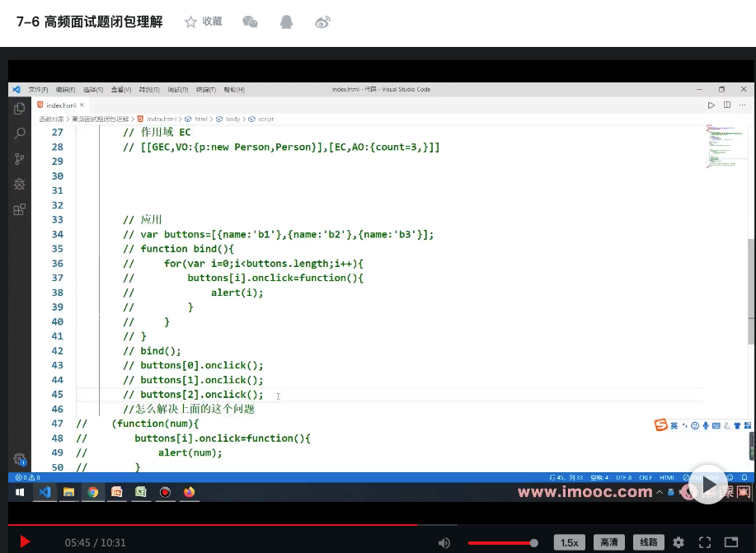Click the Sogou toolbox grid icon
This screenshot has width=756, height=553.
pos(748,426)
